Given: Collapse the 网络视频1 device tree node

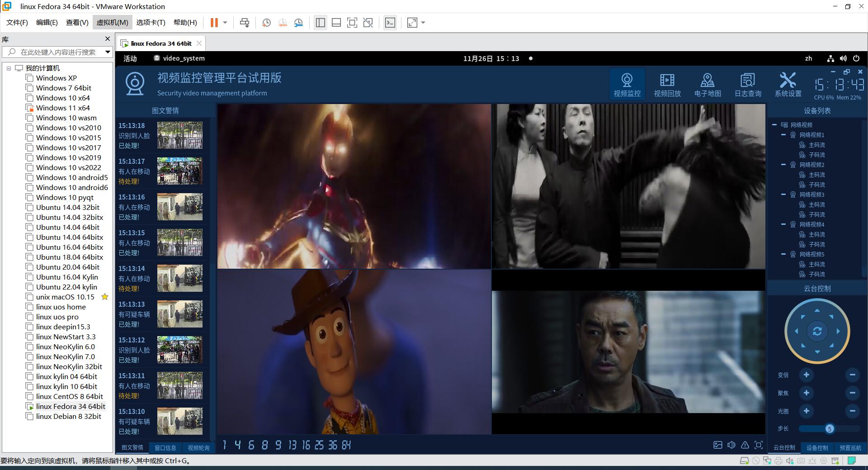Looking at the screenshot, I should coord(783,135).
